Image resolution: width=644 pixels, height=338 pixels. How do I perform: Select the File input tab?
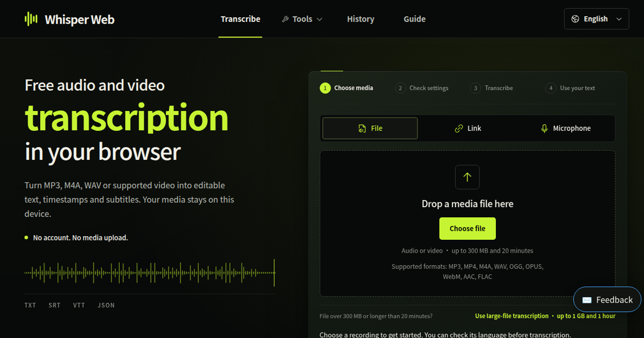coord(370,129)
